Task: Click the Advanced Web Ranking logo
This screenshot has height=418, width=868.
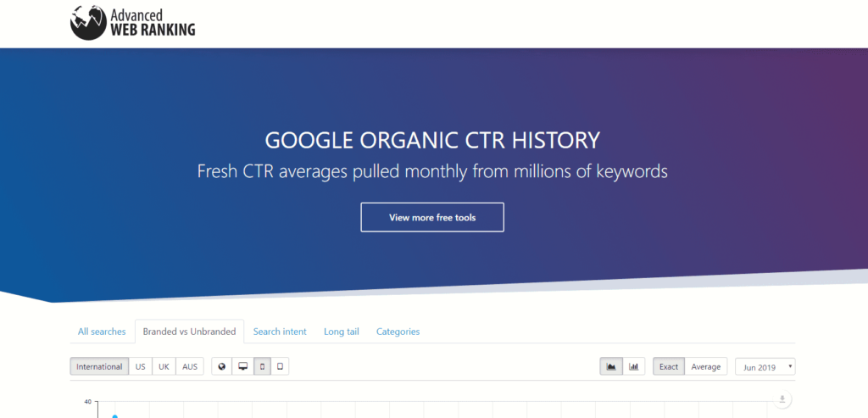Action: (133, 22)
